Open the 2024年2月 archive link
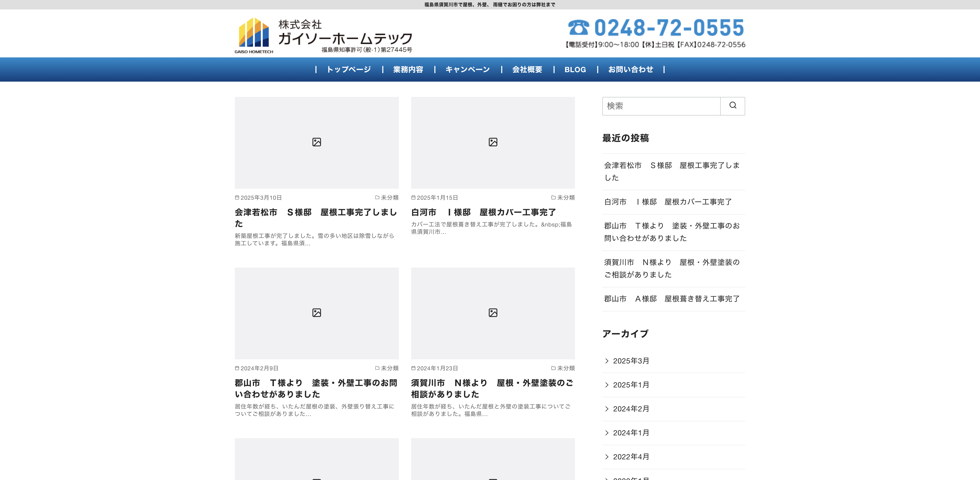The width and height of the screenshot is (980, 480). [631, 409]
